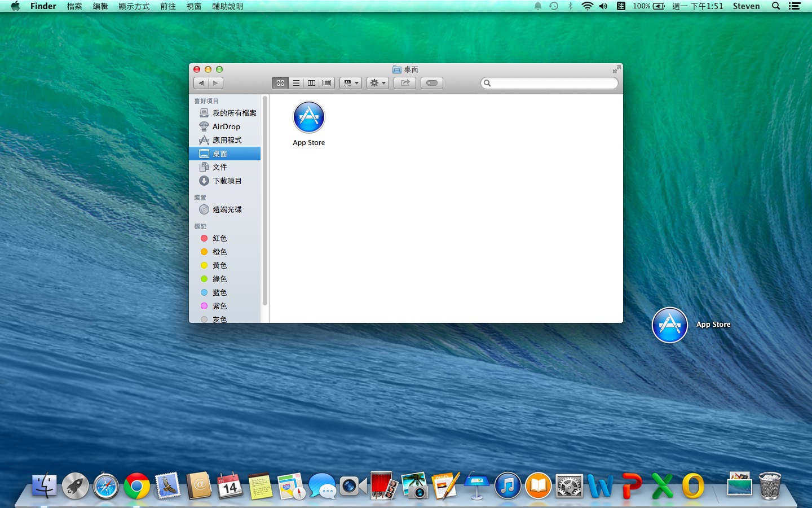Viewport: 812px width, 508px height.
Task: Open the 顯示方式 menu
Action: pos(134,6)
